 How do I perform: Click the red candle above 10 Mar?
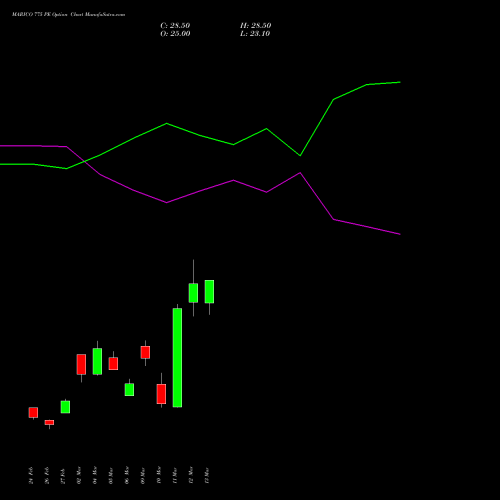tap(161, 394)
